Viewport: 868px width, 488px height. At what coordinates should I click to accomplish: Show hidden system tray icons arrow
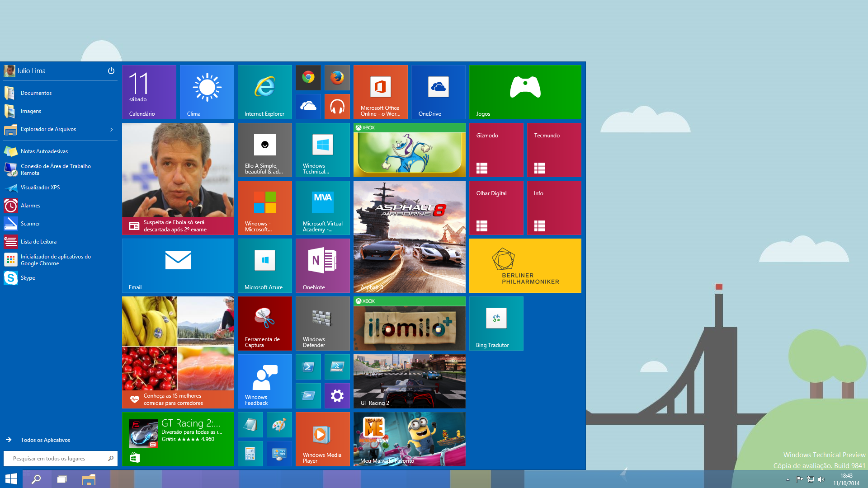788,479
